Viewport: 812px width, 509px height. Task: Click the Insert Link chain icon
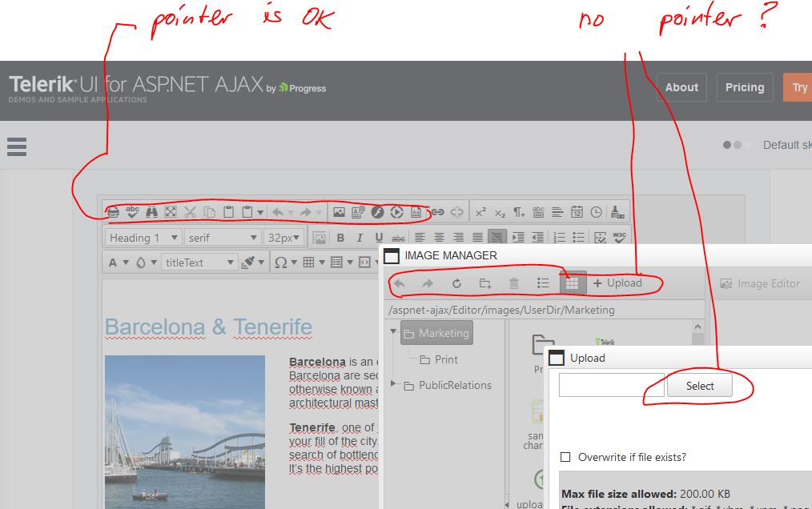point(437,212)
